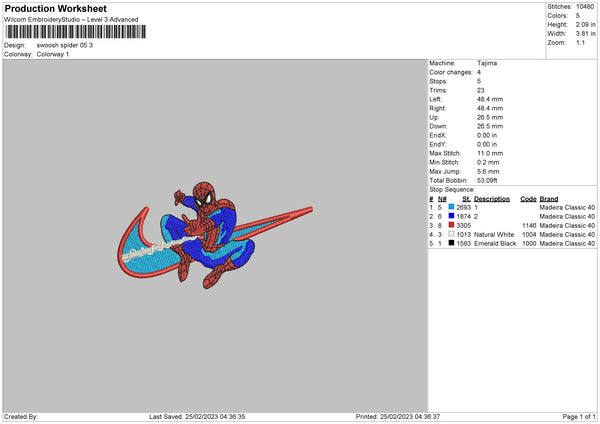Click the light blue thread swatch 2693
The width and height of the screenshot is (600, 424).
pos(451,207)
